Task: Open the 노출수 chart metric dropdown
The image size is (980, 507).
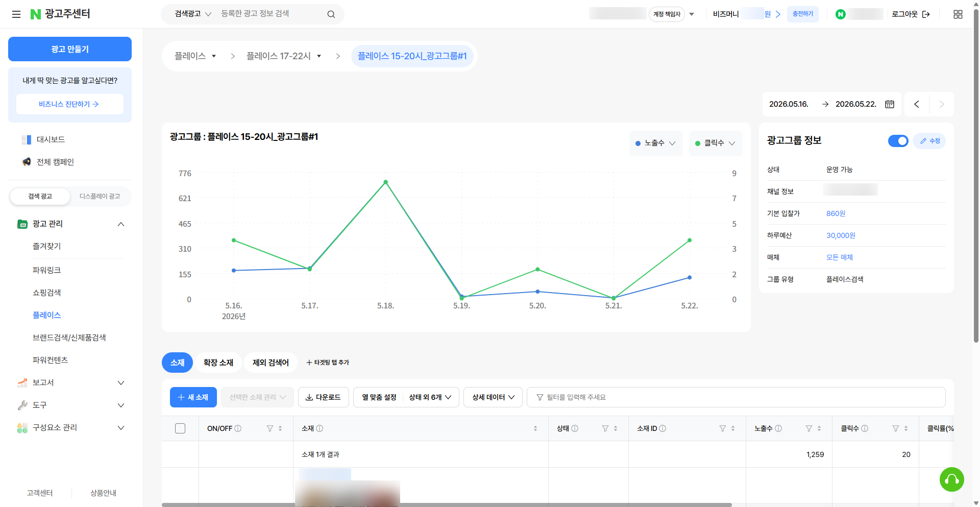Action: (x=656, y=143)
